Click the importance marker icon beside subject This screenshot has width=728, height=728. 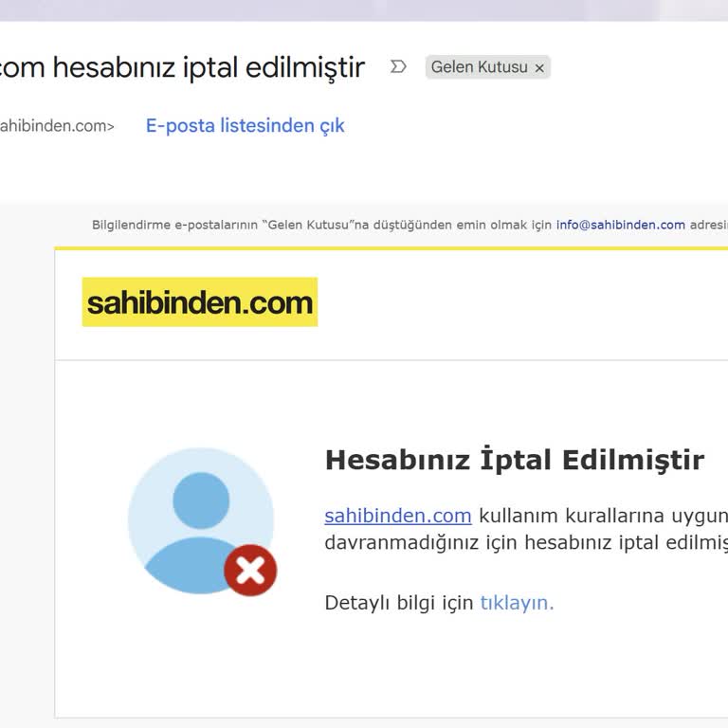coord(398,67)
